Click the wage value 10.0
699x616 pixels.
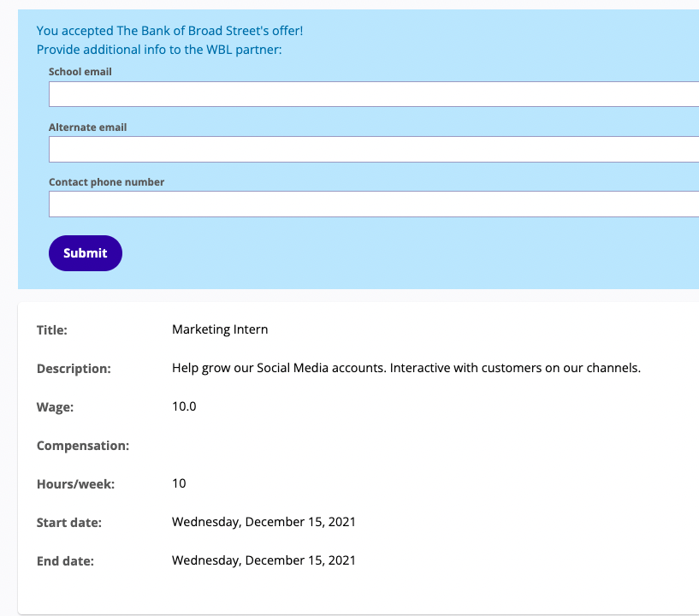[x=184, y=406]
